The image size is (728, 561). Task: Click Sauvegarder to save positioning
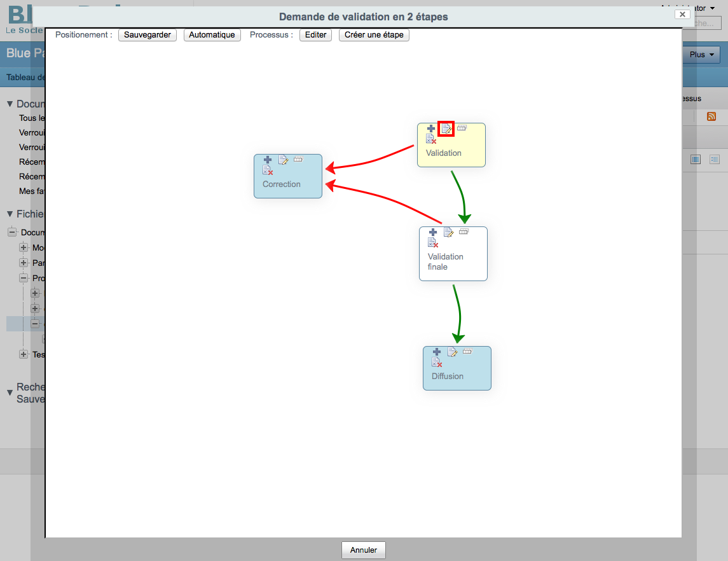click(147, 35)
